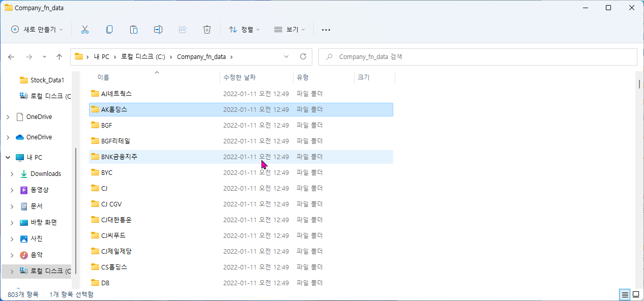
Task: Click the file list vertical scrollbar
Action: 639,84
